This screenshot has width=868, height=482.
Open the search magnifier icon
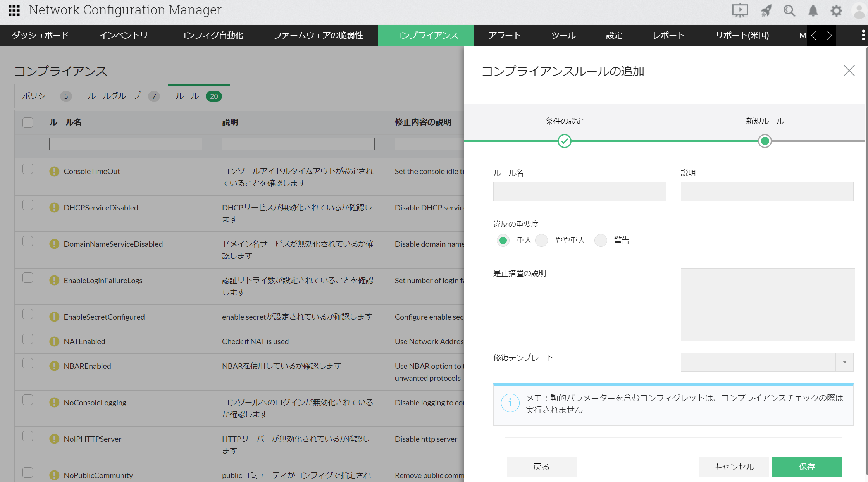click(x=789, y=10)
